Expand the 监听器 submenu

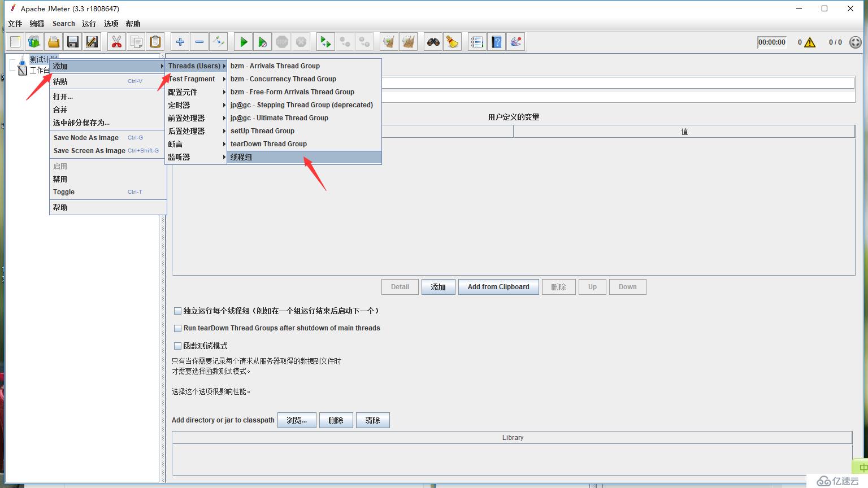(196, 157)
